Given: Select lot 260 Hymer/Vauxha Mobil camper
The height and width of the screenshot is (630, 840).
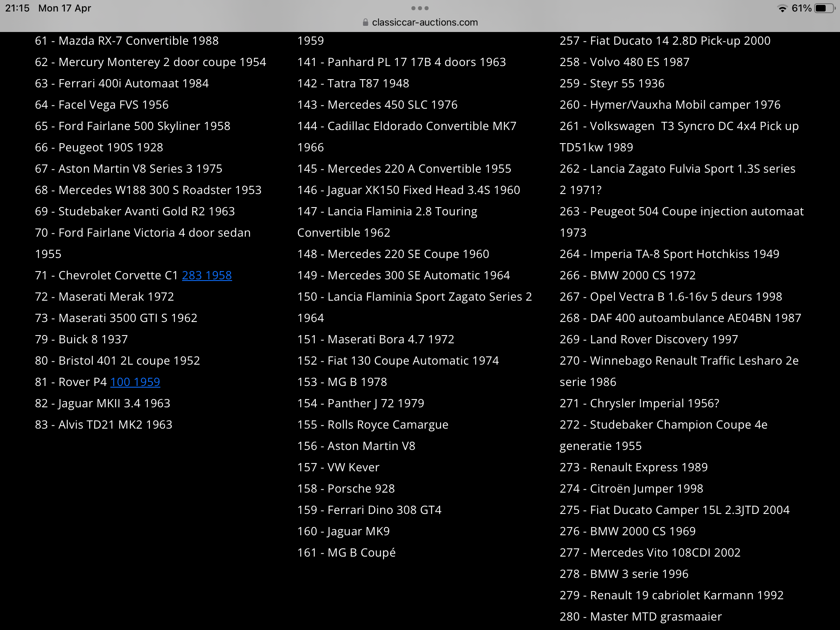Looking at the screenshot, I should click(670, 105).
